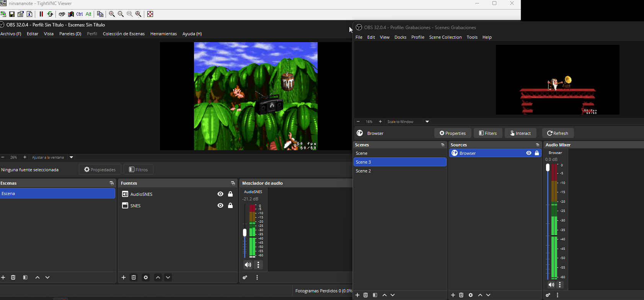
Task: Open the Scale to Window dropdown
Action: coord(427,122)
